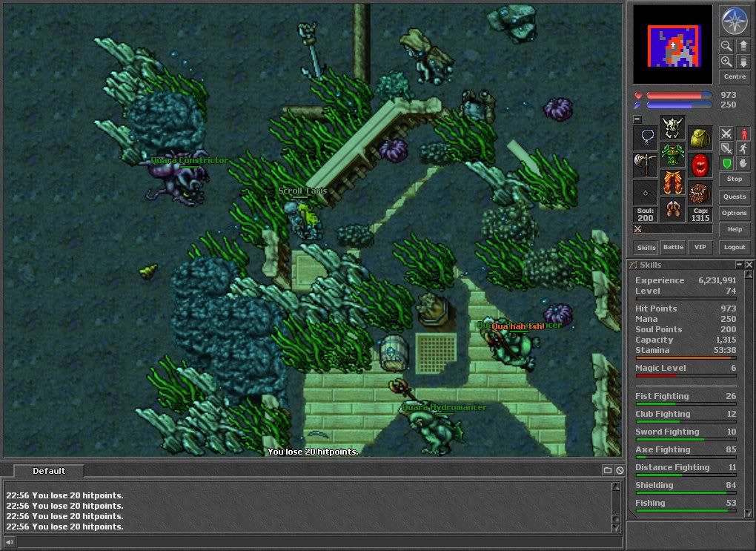The height and width of the screenshot is (551, 756).
Task: Click the Scroll Taris player character
Action: click(x=303, y=220)
